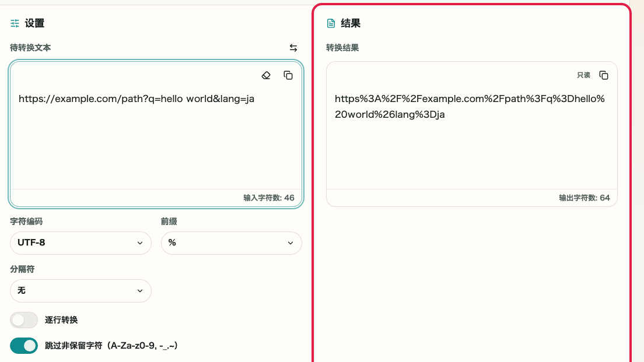The image size is (644, 362).
Task: Toggle the 逐行转换 switch on
Action: 24,320
